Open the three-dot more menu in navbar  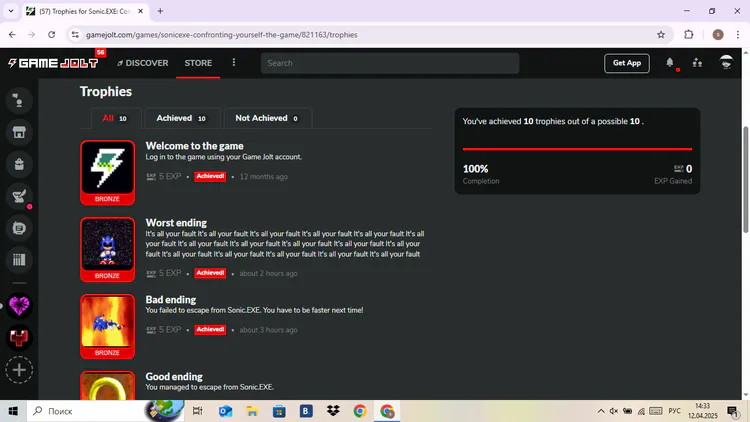(234, 63)
